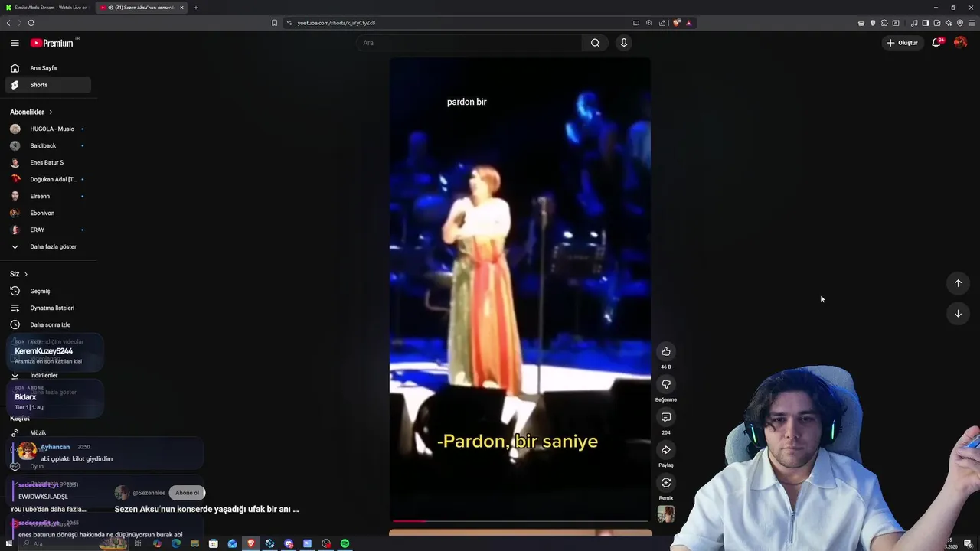Image resolution: width=980 pixels, height=551 pixels.
Task: Open the browser extensions puzzle icon
Action: pyautogui.click(x=884, y=23)
